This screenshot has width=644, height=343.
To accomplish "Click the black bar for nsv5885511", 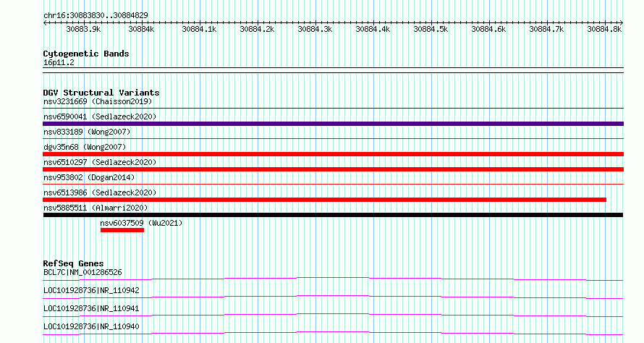I will click(x=333, y=215).
